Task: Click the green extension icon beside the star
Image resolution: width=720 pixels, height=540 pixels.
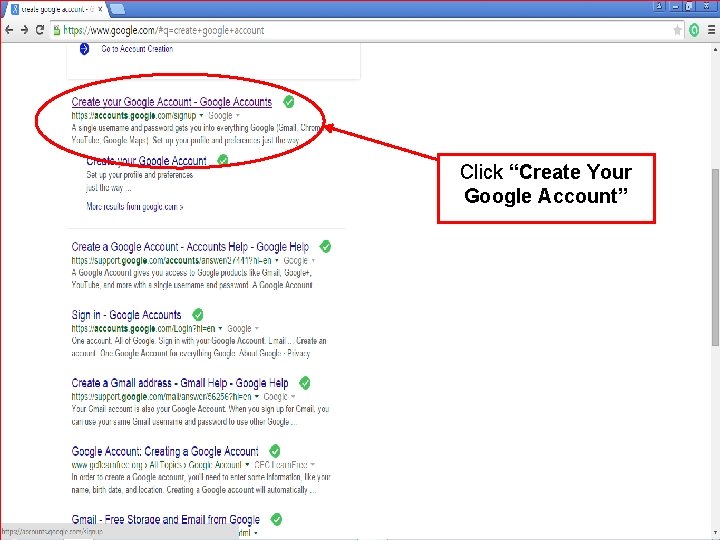Action: (694, 30)
